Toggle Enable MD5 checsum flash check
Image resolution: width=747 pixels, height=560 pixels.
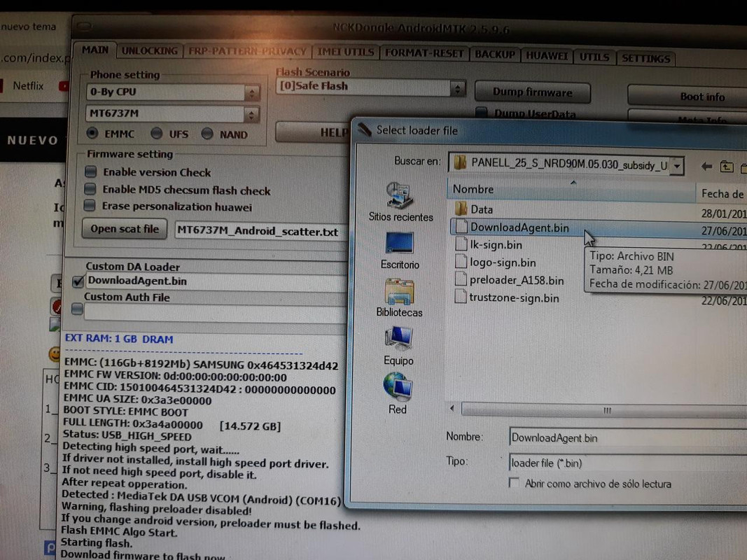(90, 189)
